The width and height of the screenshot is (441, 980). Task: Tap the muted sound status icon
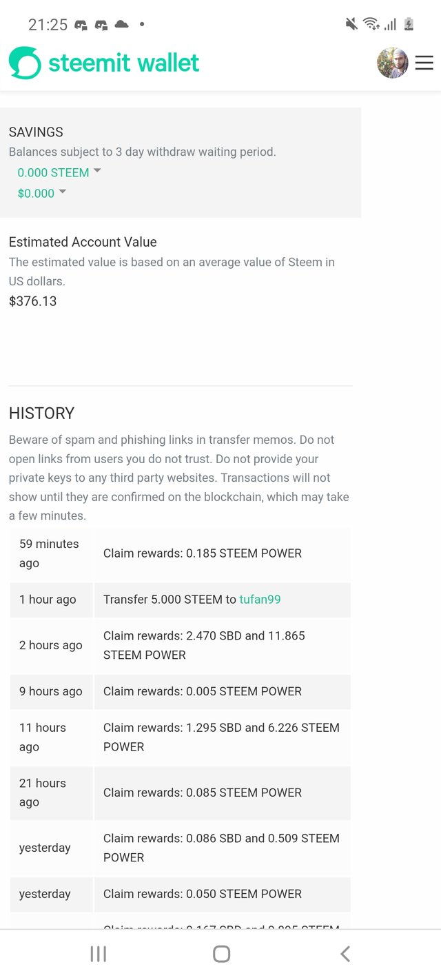pos(351,24)
